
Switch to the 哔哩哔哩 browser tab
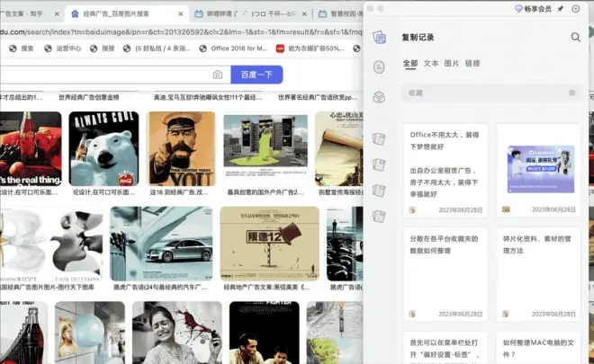pos(250,14)
